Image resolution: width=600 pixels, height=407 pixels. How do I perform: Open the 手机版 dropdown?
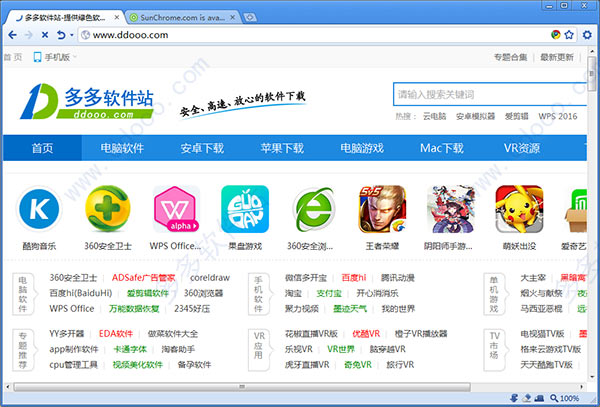[54, 57]
